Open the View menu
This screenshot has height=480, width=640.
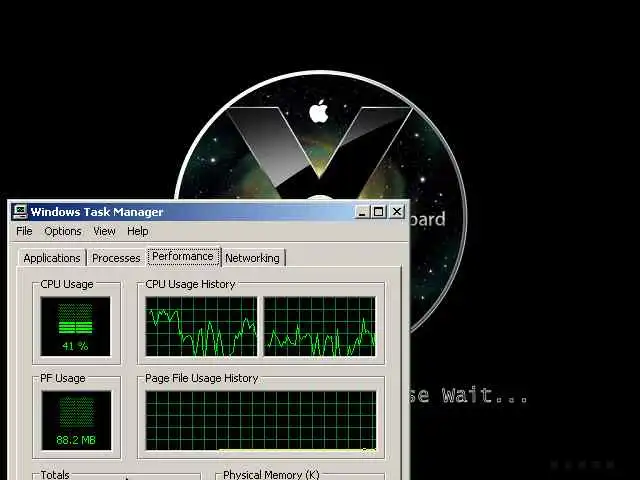104,231
